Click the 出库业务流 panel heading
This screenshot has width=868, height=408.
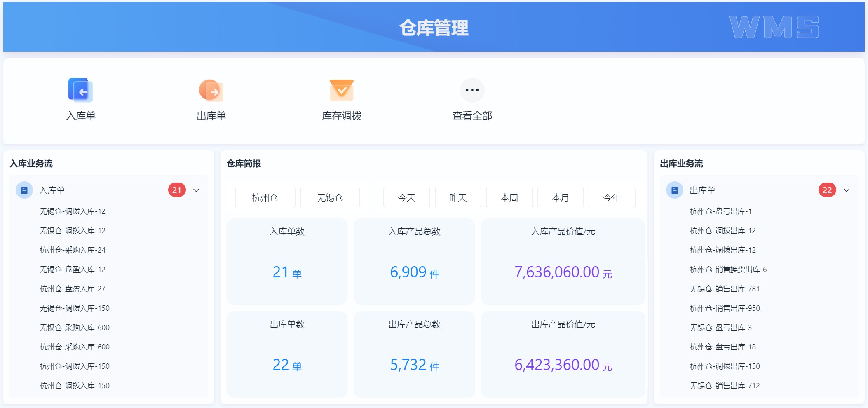pos(682,164)
